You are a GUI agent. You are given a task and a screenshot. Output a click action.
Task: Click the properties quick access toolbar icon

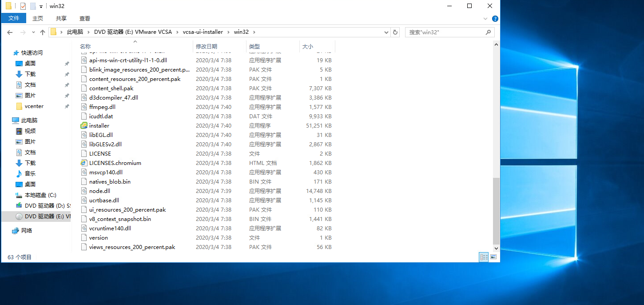[23, 6]
